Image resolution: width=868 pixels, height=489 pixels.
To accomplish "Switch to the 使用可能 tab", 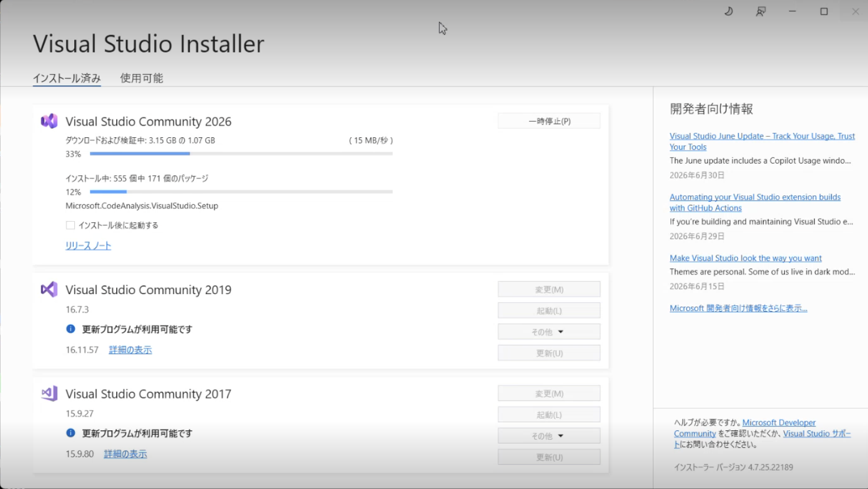I will (x=141, y=78).
